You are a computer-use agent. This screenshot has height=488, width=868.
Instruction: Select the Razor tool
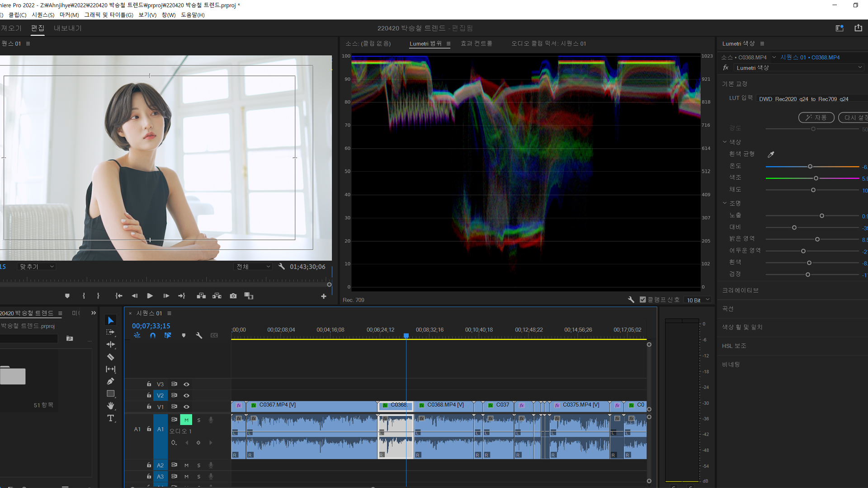click(x=110, y=357)
